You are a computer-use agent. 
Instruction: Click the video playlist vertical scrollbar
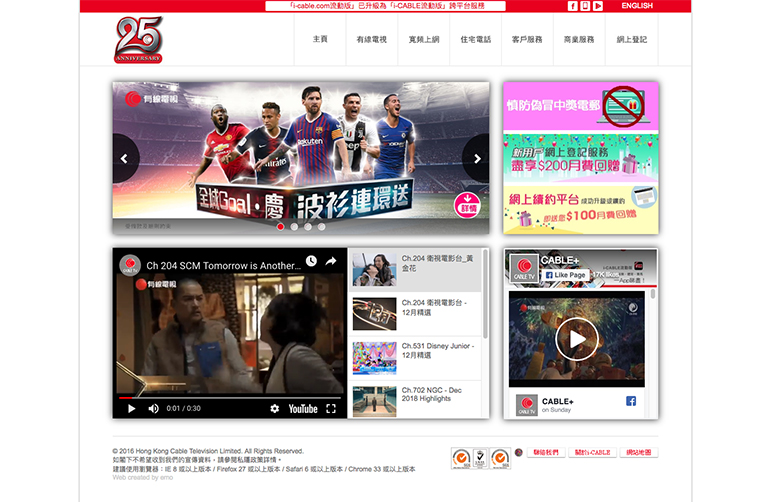click(x=486, y=295)
